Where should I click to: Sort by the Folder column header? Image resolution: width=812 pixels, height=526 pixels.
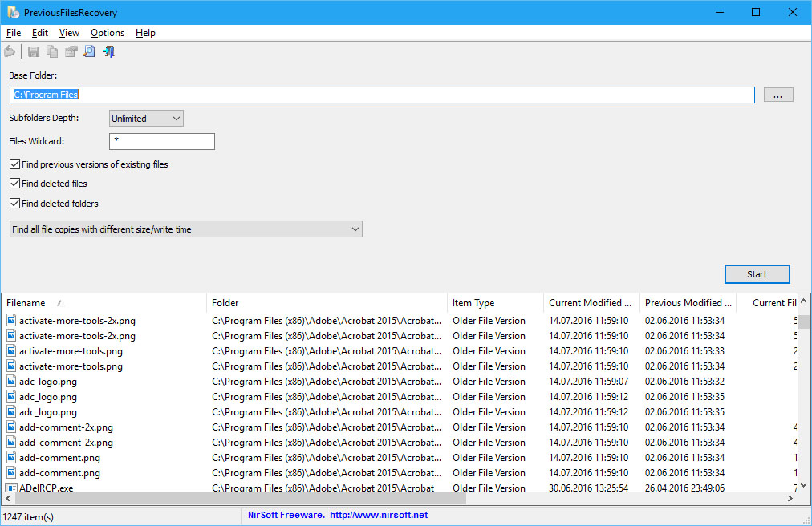[x=327, y=303]
